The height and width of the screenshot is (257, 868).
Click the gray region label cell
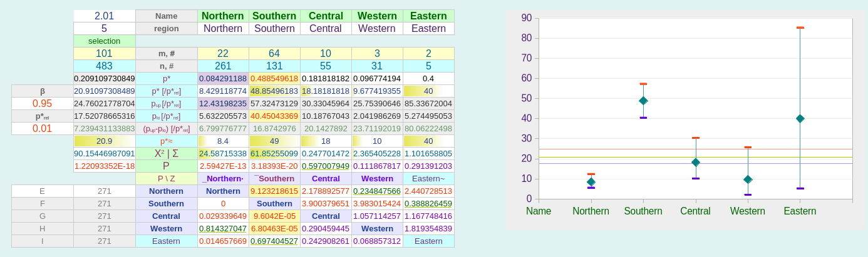(x=167, y=29)
